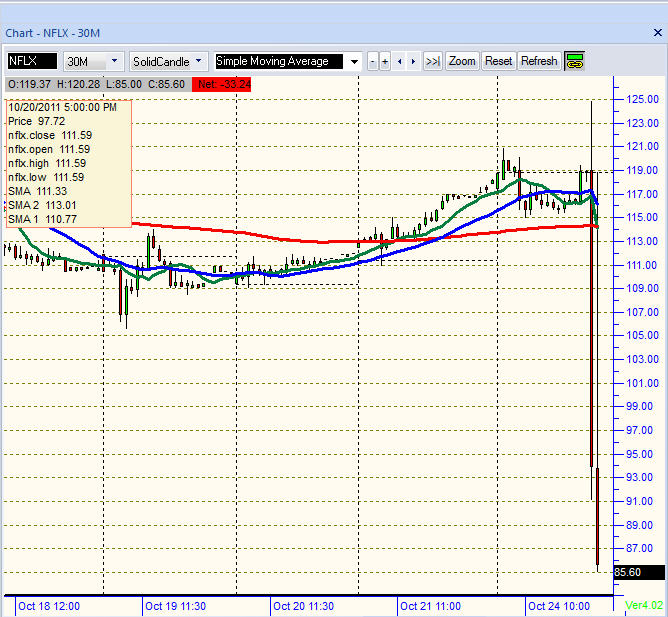668x617 pixels.
Task: Click the Reset button
Action: pos(498,61)
